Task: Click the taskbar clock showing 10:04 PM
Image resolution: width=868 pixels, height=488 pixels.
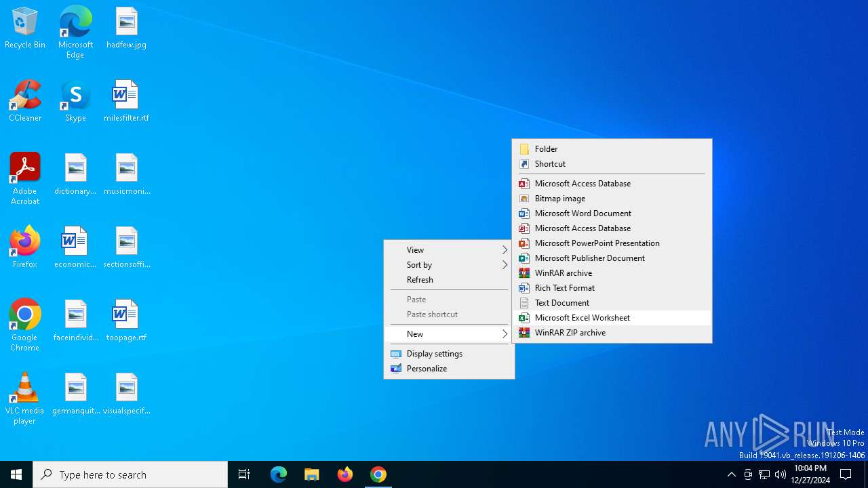Action: [x=810, y=474]
